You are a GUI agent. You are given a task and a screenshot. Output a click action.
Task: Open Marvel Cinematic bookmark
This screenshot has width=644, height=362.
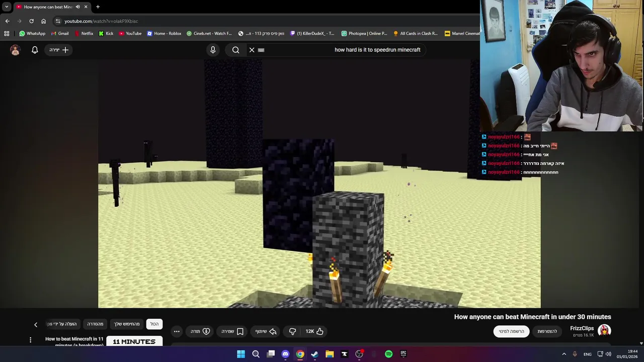[462, 33]
